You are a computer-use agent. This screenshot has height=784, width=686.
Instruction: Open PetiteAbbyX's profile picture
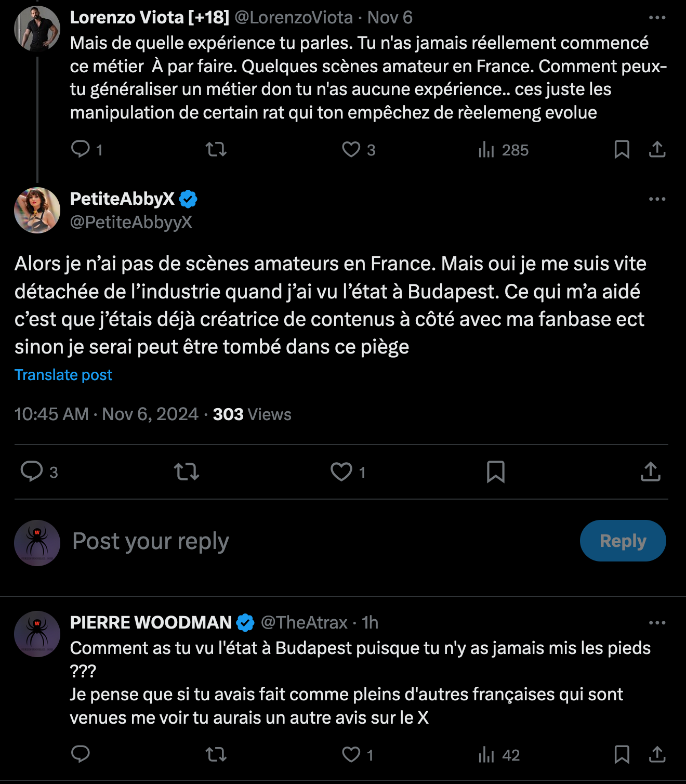[37, 210]
